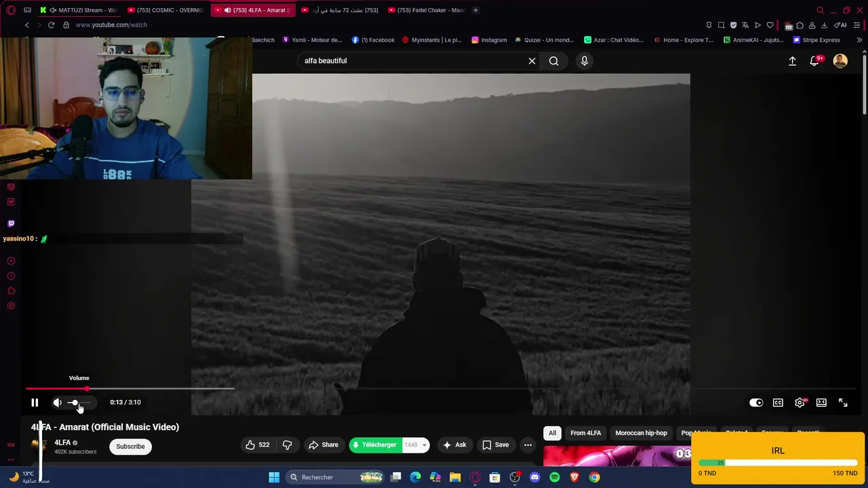Open the Myinstants bookmark
Screen dimensions: 868x488
(x=431, y=40)
